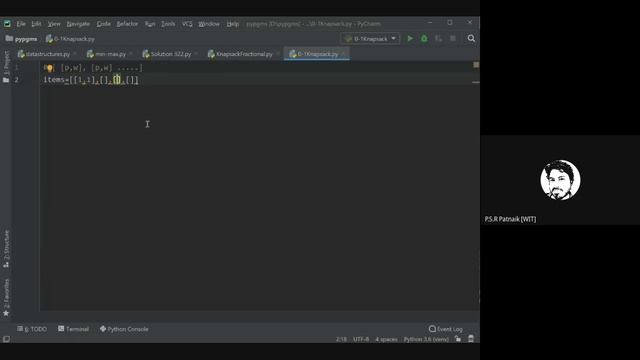Open the Window menu
Screen dimensions: 640x360
coord(209,24)
